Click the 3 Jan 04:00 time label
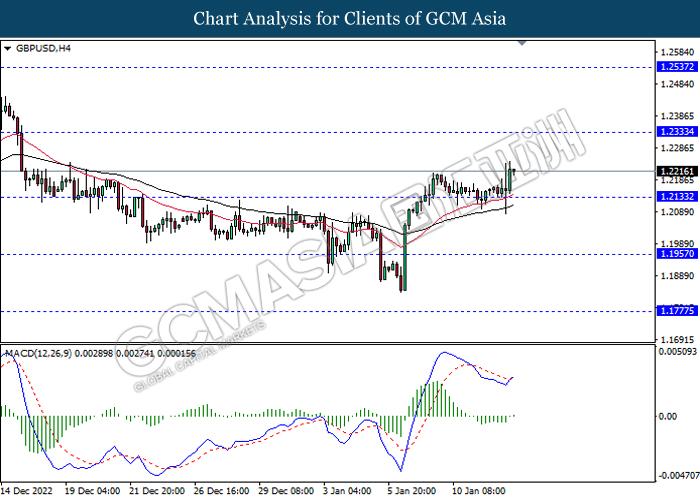This screenshot has width=700, height=500. pos(347,491)
